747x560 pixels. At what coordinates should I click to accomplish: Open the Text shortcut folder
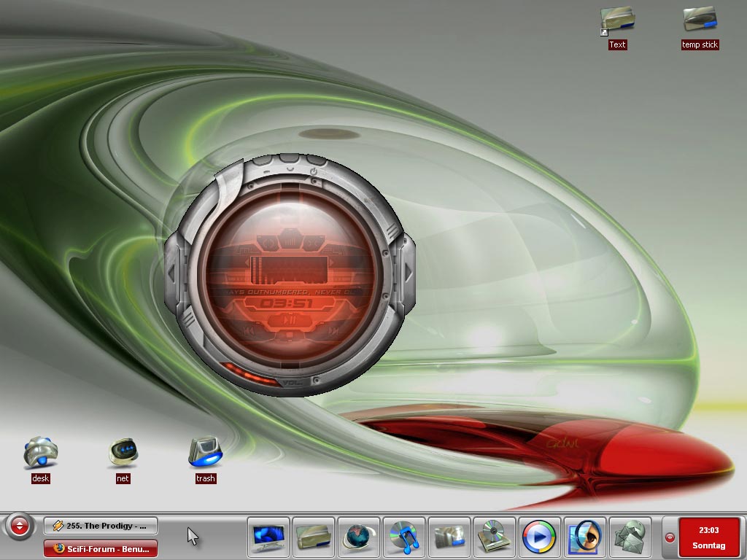pos(617,20)
